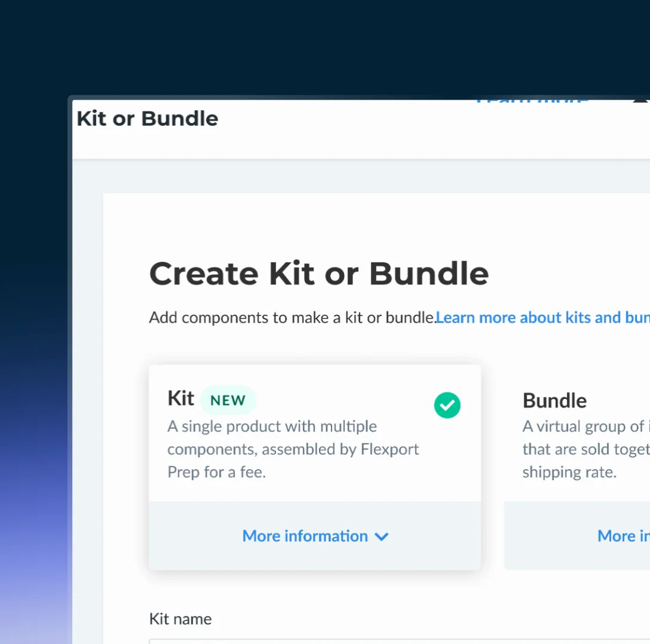The height and width of the screenshot is (644, 650).
Task: Expand More information on the Kit card
Action: pyautogui.click(x=315, y=536)
